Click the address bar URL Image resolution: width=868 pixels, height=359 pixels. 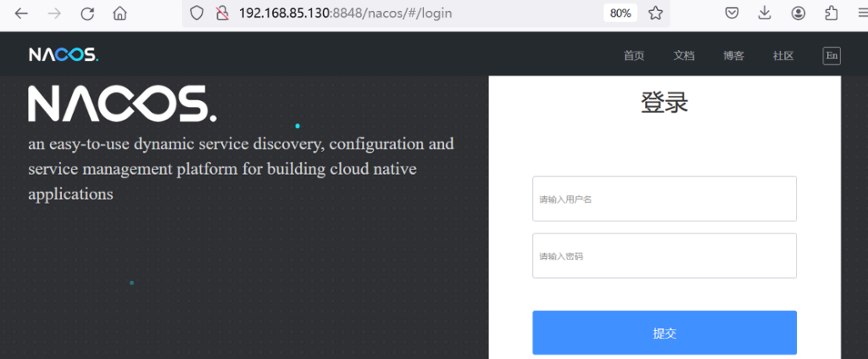coord(346,14)
